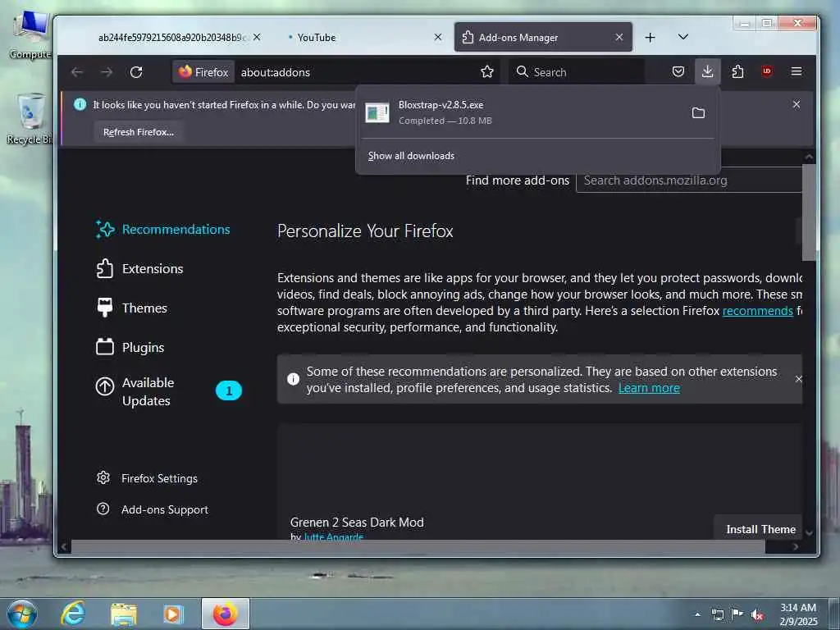
Task: Open Recommendations in the sidebar
Action: click(163, 230)
